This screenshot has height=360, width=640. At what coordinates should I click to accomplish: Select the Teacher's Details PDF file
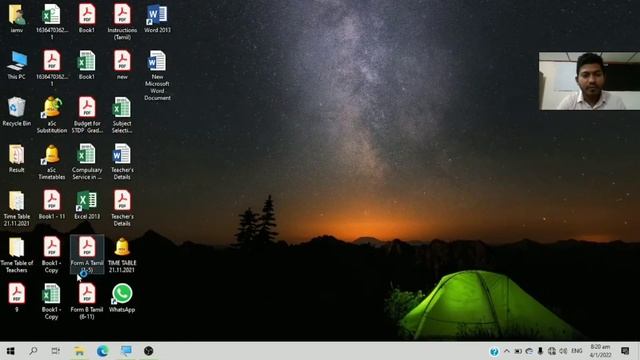tap(122, 208)
